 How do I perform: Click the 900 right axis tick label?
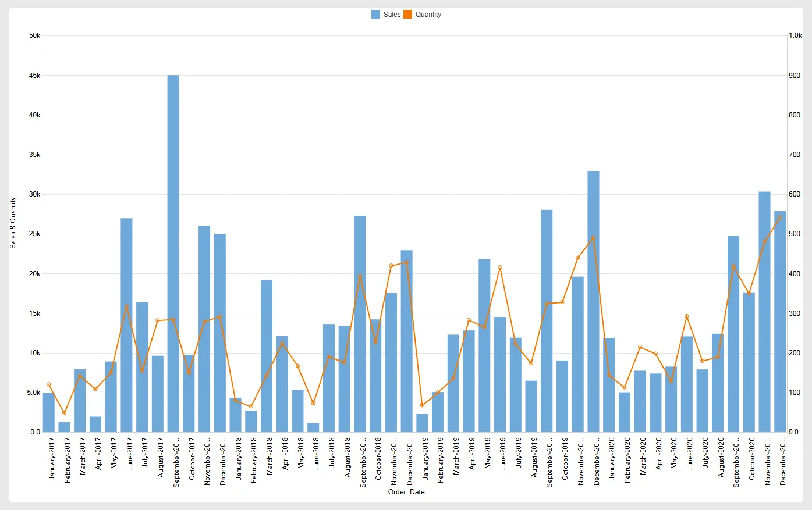coord(794,76)
